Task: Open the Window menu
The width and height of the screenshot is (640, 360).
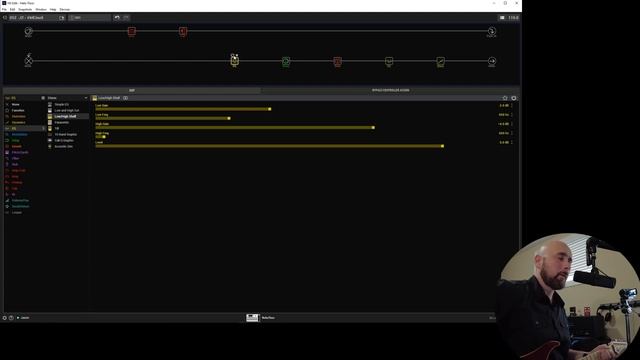Action: (41, 9)
